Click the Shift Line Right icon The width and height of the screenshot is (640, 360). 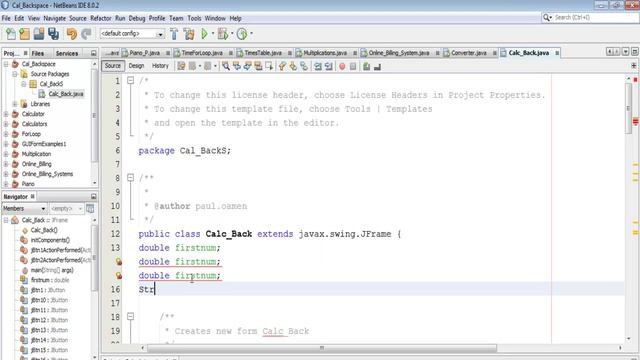pos(328,66)
